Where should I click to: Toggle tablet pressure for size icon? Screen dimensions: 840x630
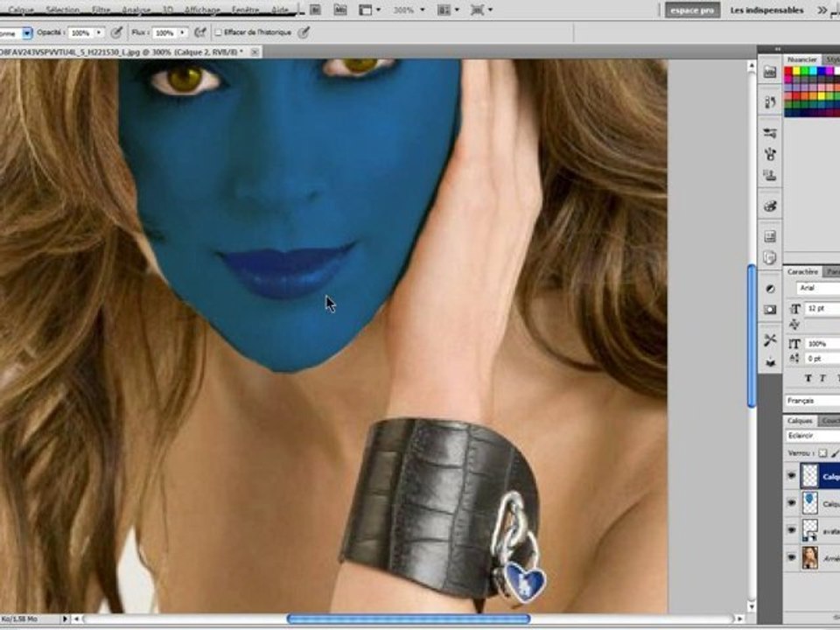(x=304, y=32)
